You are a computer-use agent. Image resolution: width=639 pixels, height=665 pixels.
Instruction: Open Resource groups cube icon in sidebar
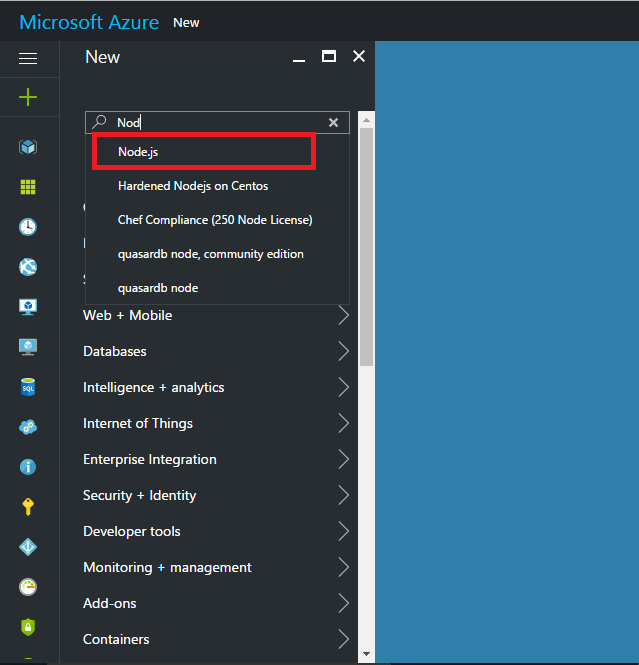pyautogui.click(x=28, y=147)
